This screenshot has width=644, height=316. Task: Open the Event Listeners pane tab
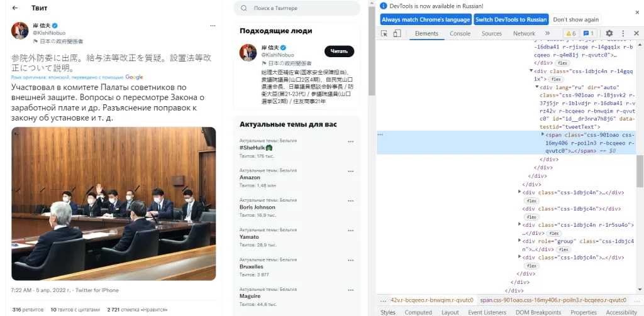(x=487, y=312)
